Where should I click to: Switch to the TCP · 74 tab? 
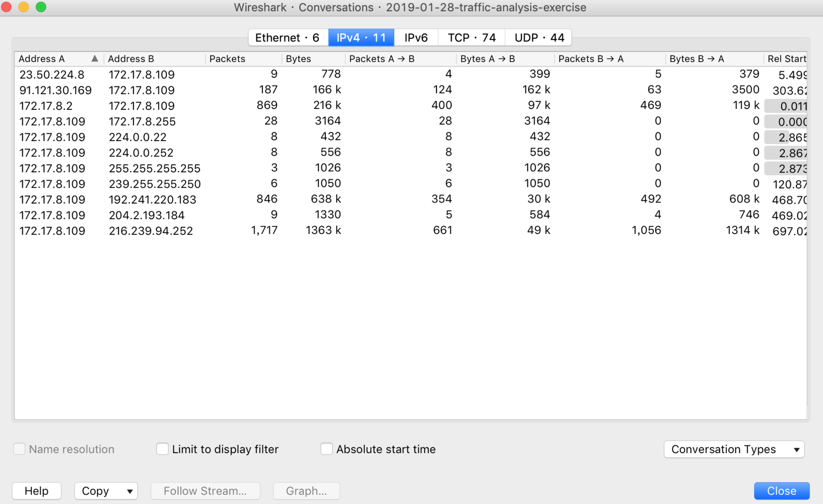(471, 37)
